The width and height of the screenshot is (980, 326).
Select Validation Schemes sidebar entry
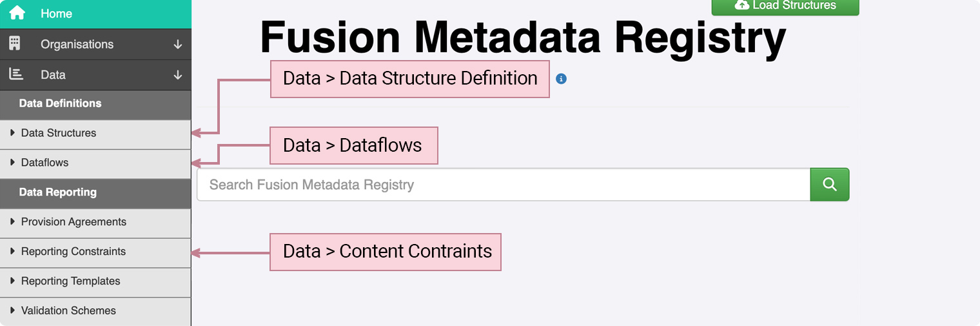68,311
